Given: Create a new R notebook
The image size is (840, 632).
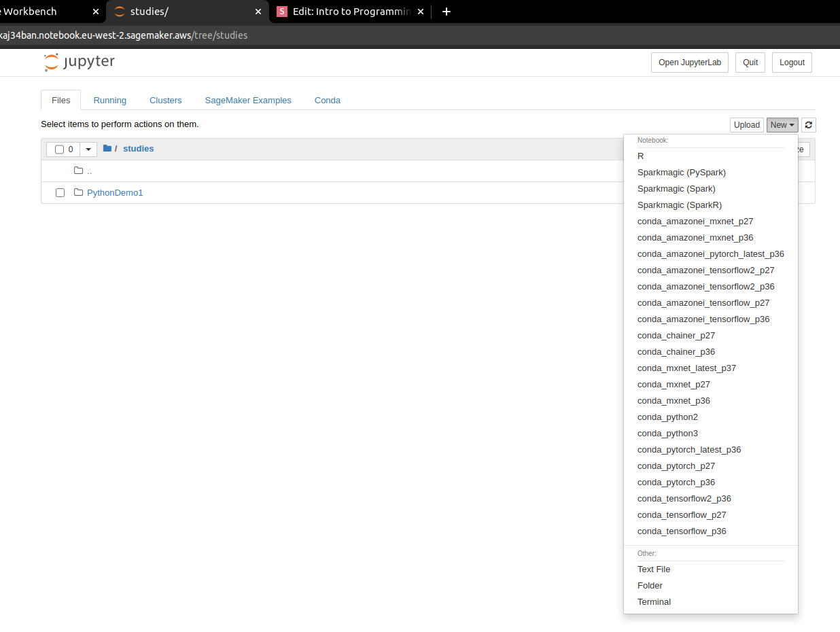Looking at the screenshot, I should point(711,156).
